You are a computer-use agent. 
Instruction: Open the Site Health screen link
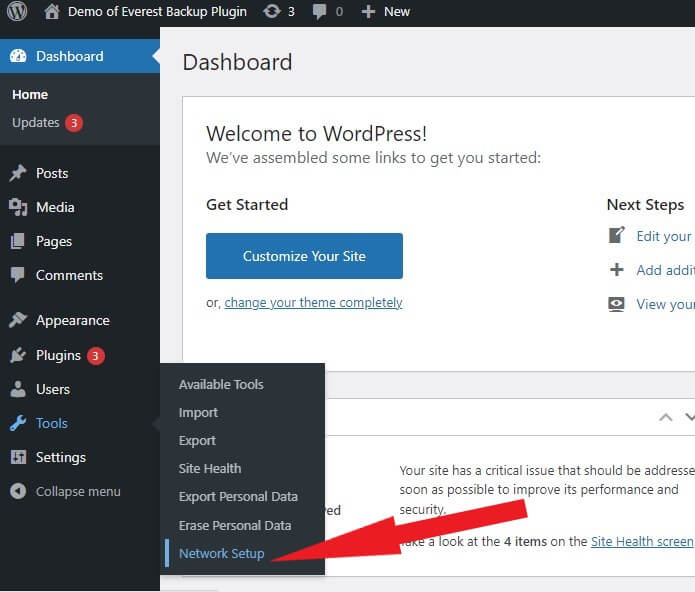pos(642,541)
